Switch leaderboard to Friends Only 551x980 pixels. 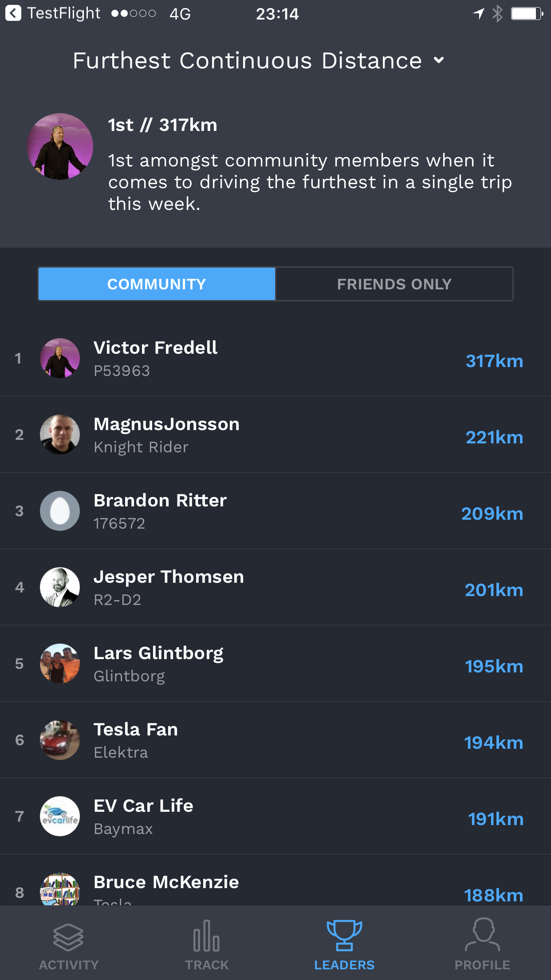click(394, 284)
